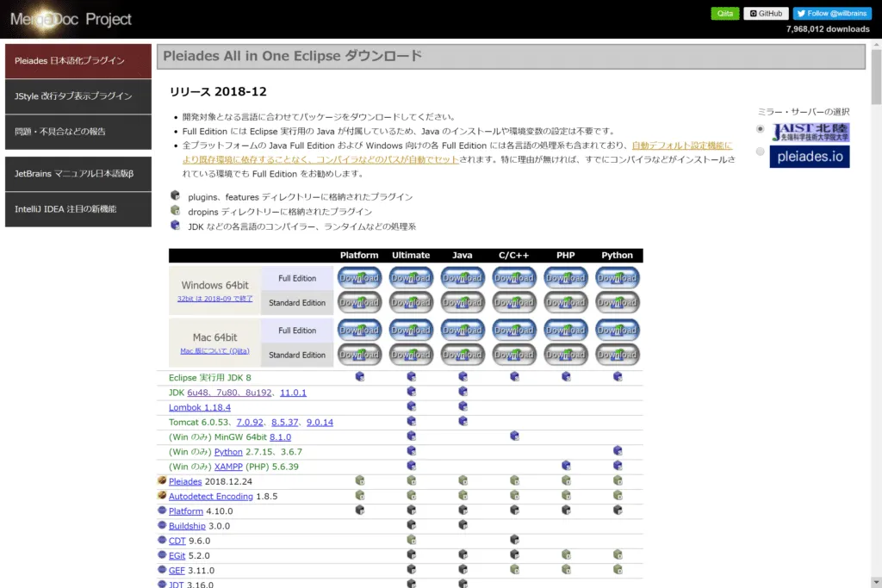Image resolution: width=882 pixels, height=588 pixels.
Task: Open the JDK 6u48、7u80、8u192 link
Action: (229, 393)
